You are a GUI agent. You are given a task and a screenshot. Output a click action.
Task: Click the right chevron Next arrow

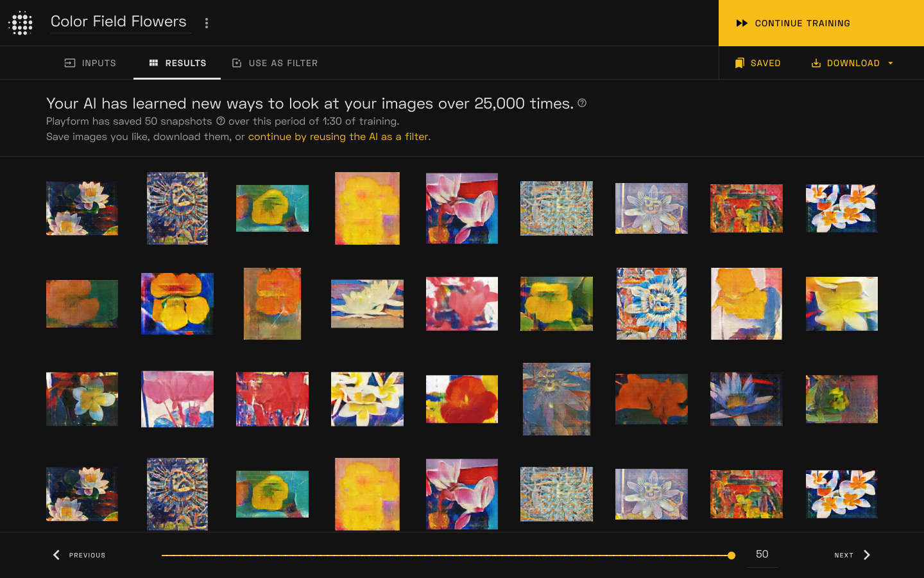pyautogui.click(x=867, y=555)
